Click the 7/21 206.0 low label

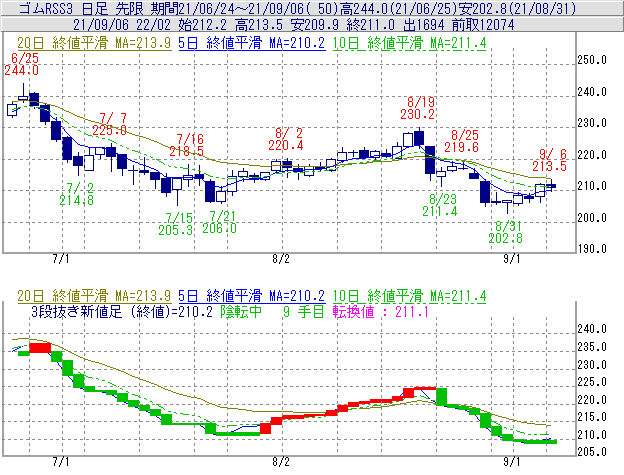tap(220, 222)
